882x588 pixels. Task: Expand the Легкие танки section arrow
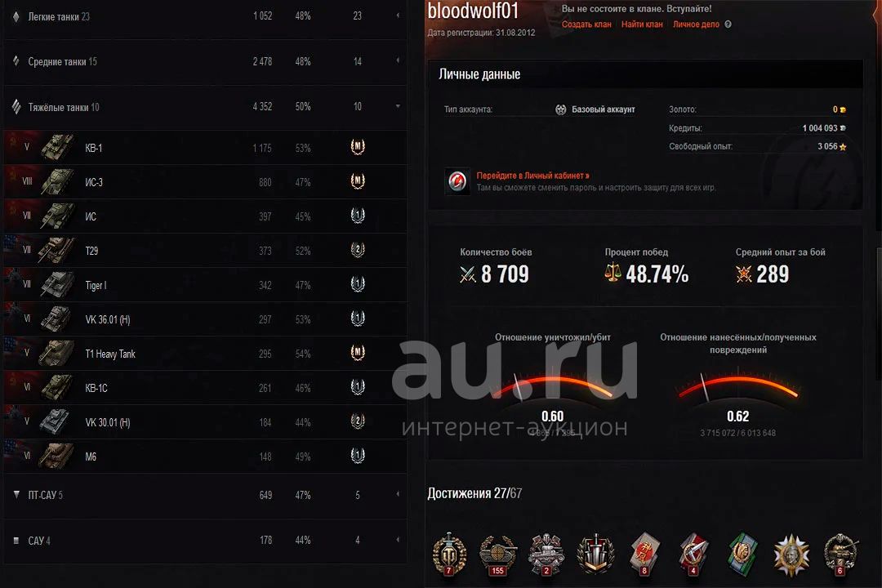tap(398, 16)
